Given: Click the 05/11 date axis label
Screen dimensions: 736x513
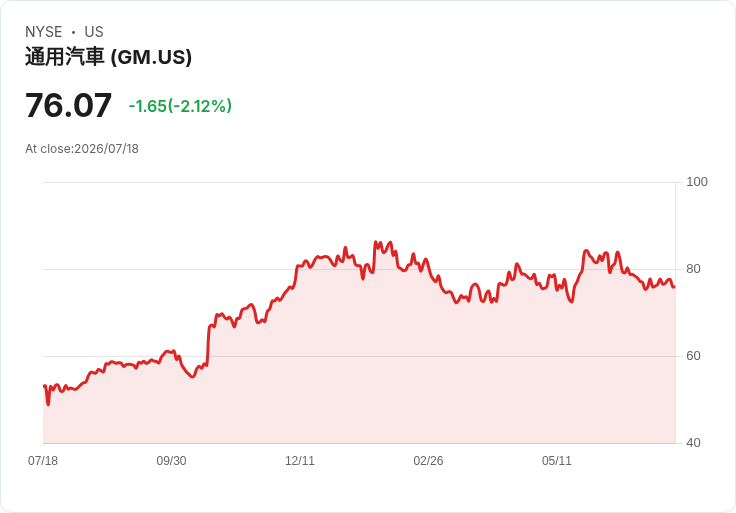Looking at the screenshot, I should [x=557, y=461].
